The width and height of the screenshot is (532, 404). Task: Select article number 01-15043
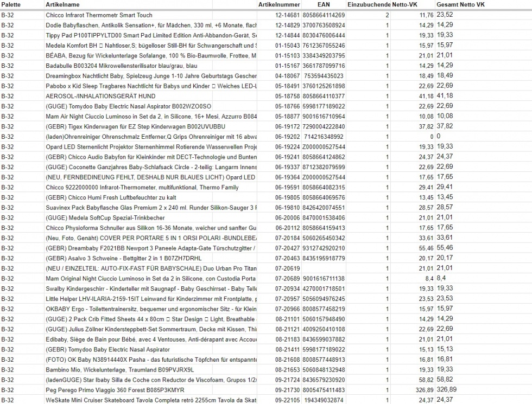(x=287, y=46)
